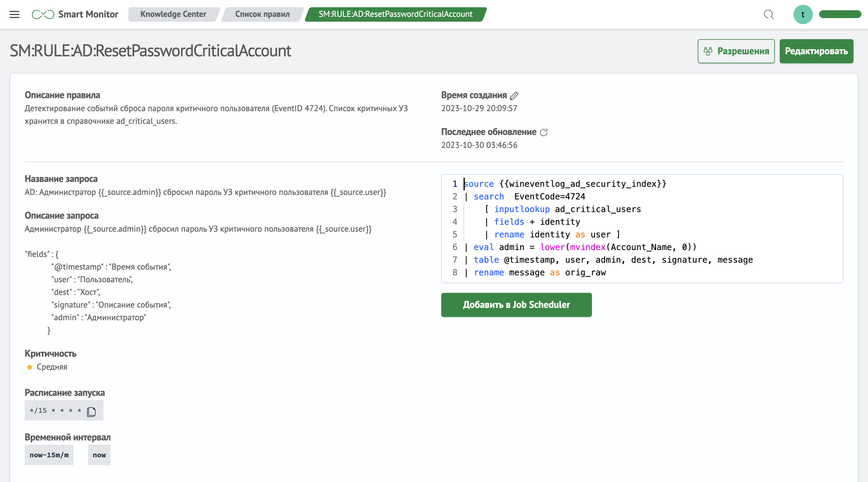Click pencil icon next to Время создания
This screenshot has width=868, height=482.
(x=514, y=96)
